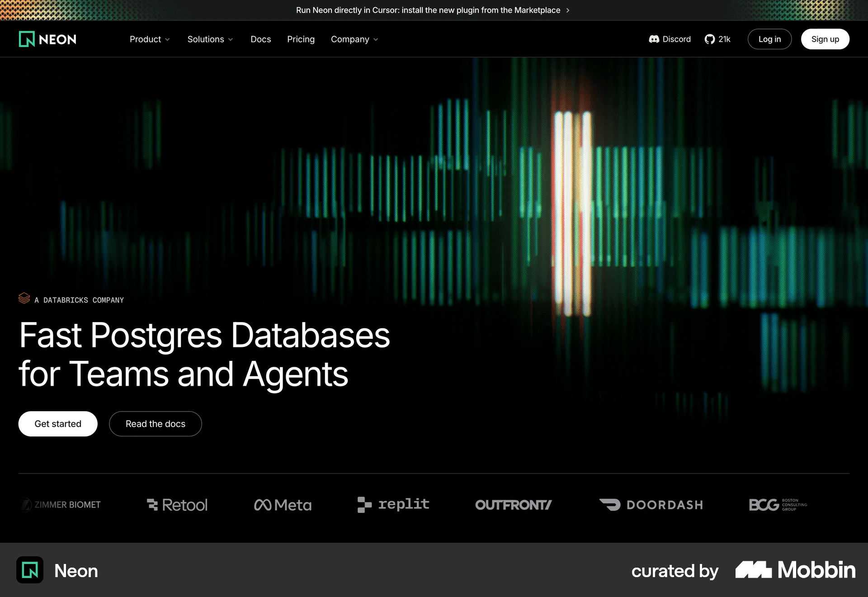This screenshot has width=868, height=597.
Task: Open the Pricing nav item
Action: click(301, 39)
